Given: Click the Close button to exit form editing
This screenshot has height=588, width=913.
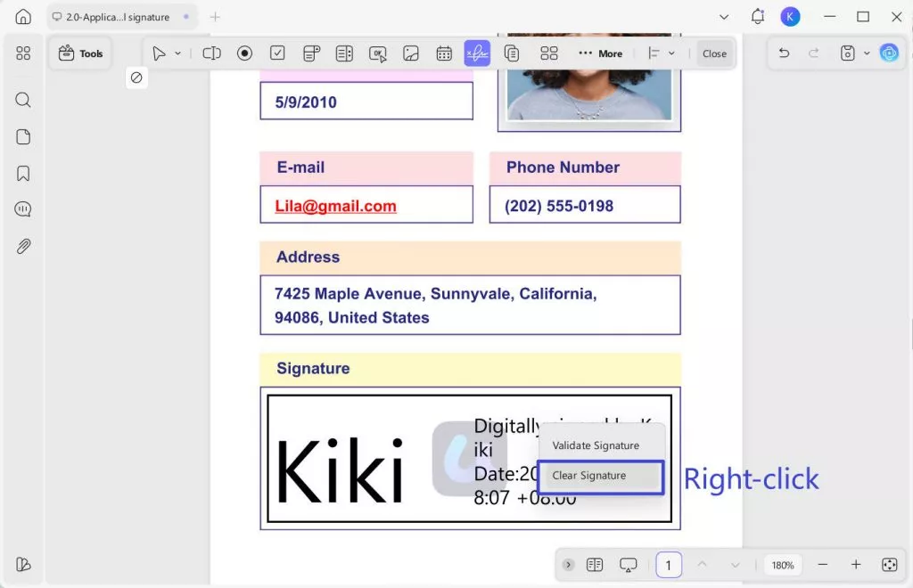Looking at the screenshot, I should pyautogui.click(x=714, y=53).
